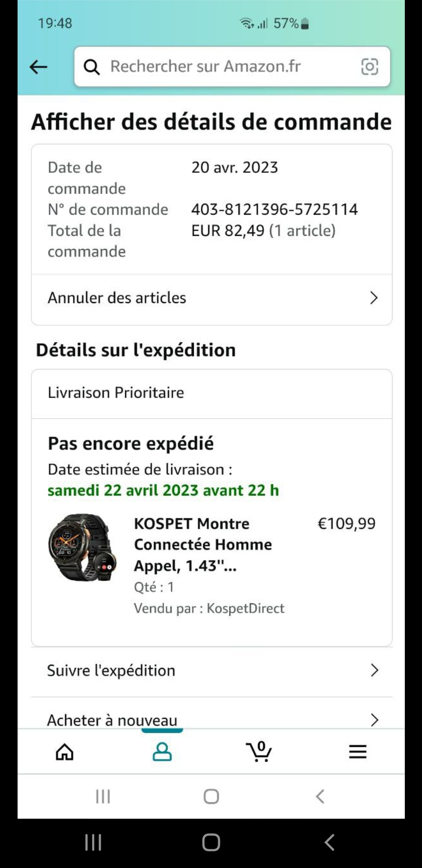Tap the outer system back button
422x868 pixels.
[329, 842]
